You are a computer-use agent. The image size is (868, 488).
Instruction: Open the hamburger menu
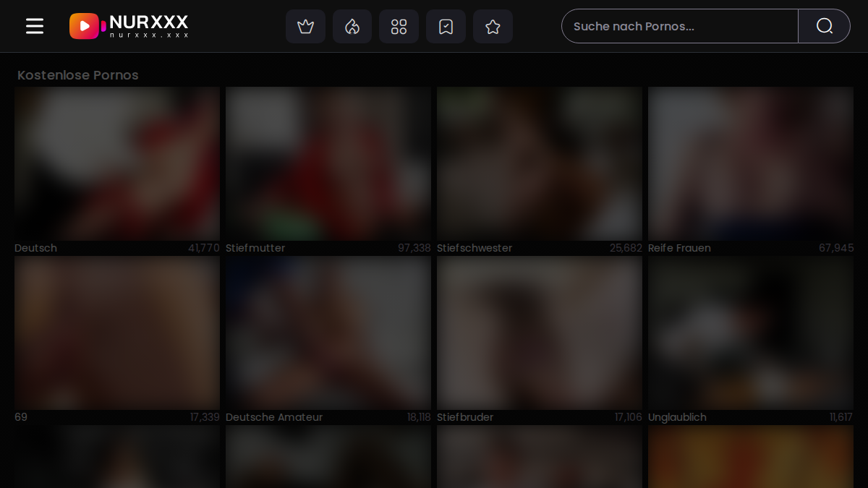pos(35,26)
